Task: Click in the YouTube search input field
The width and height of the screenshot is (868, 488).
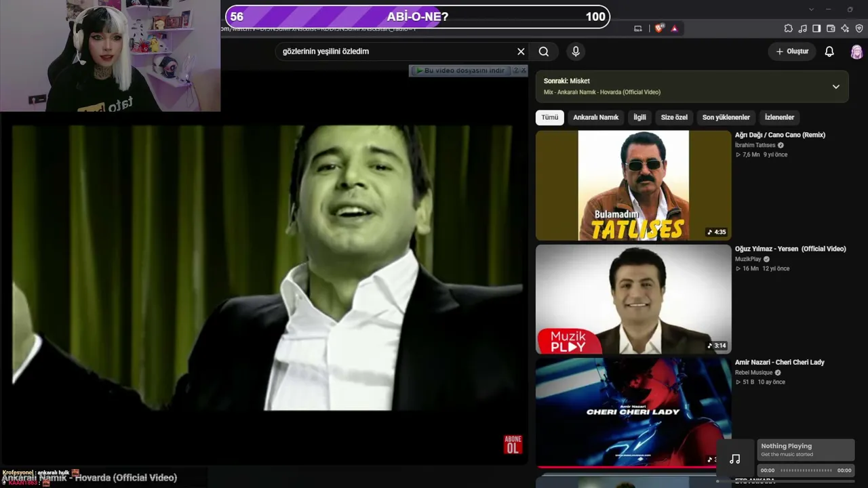Action: tap(397, 52)
